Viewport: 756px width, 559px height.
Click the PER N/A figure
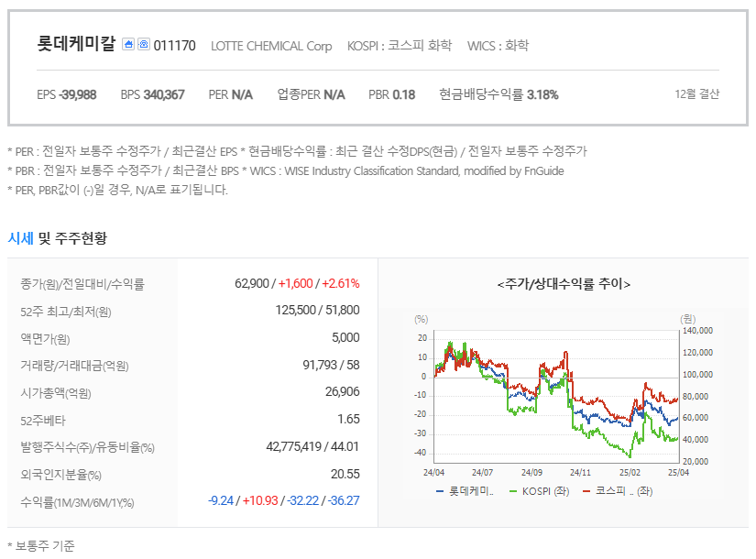coord(230,94)
